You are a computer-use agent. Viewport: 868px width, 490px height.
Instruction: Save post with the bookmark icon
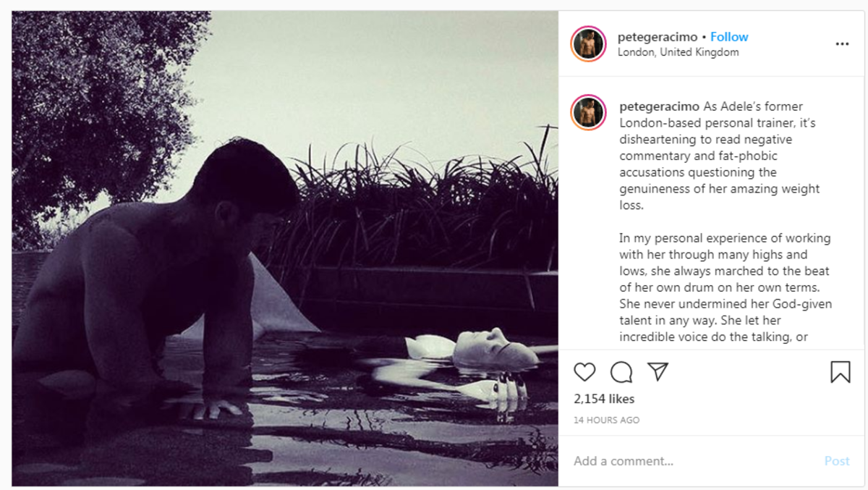pos(840,372)
